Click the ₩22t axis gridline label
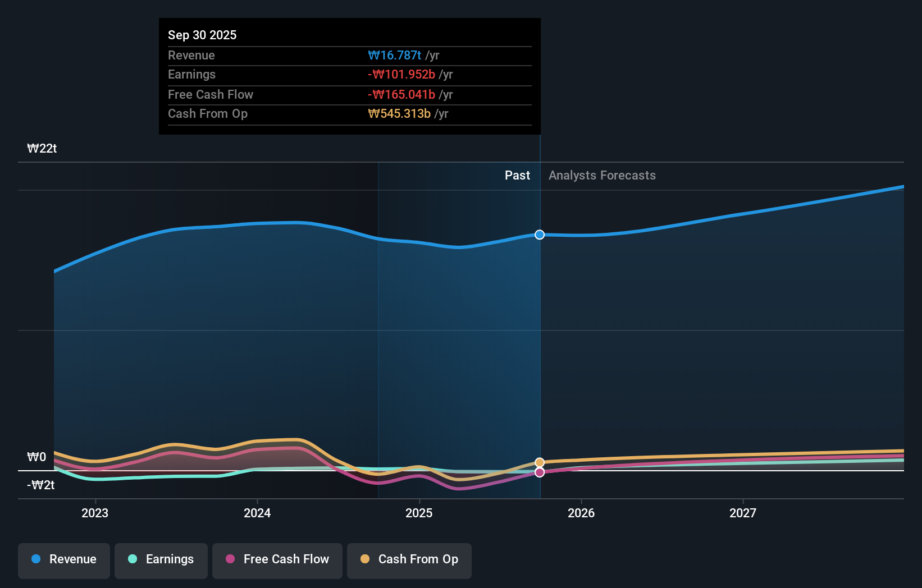The width and height of the screenshot is (922, 588). (41, 148)
